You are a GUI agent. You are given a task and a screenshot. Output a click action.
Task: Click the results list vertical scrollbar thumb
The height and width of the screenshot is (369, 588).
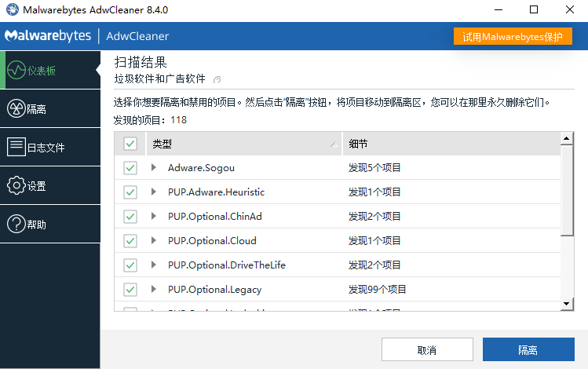(x=566, y=188)
